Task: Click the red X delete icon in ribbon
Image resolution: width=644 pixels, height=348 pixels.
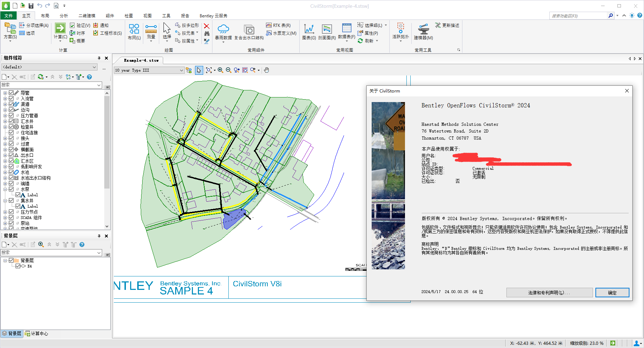Action: 207,26
